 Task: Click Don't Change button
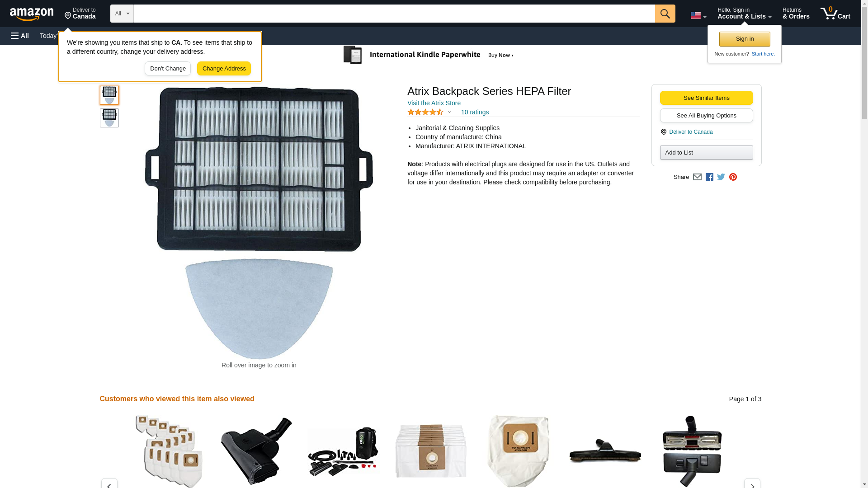click(168, 69)
